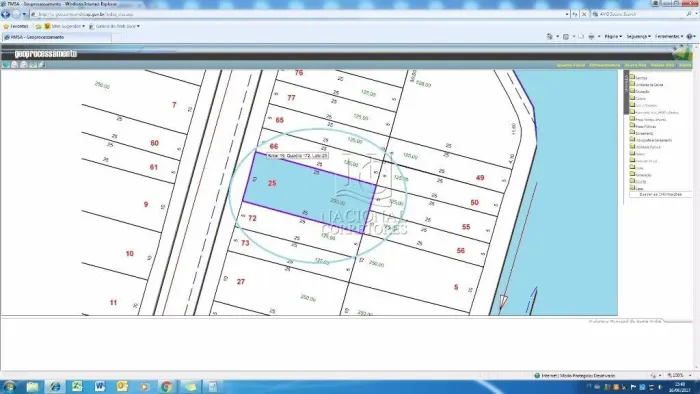
Task: Click lot number 11 on the map
Action: coord(113,303)
